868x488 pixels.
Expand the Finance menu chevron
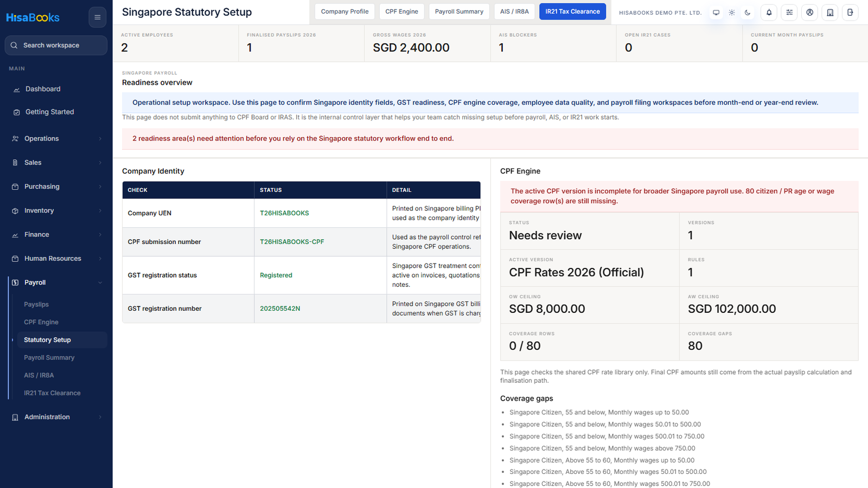pyautogui.click(x=100, y=235)
